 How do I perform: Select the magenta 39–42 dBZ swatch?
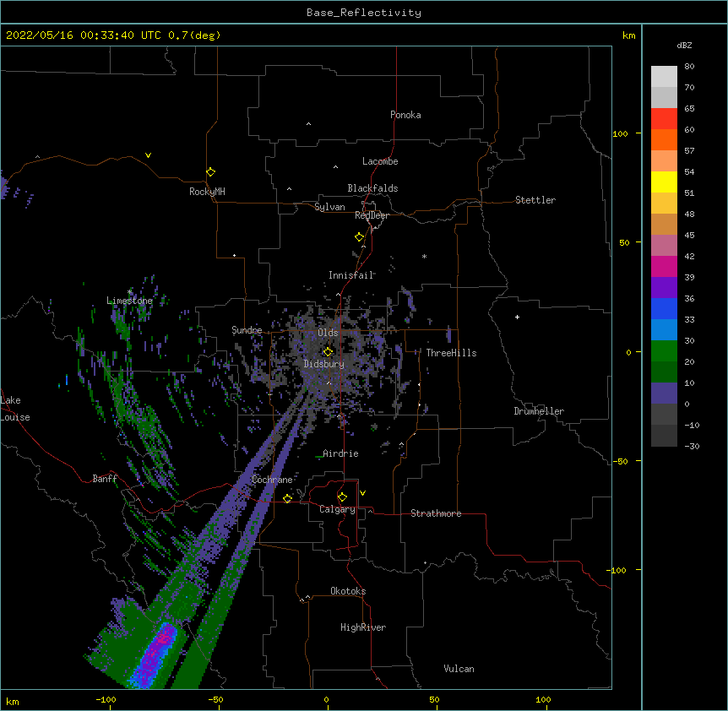coord(664,266)
